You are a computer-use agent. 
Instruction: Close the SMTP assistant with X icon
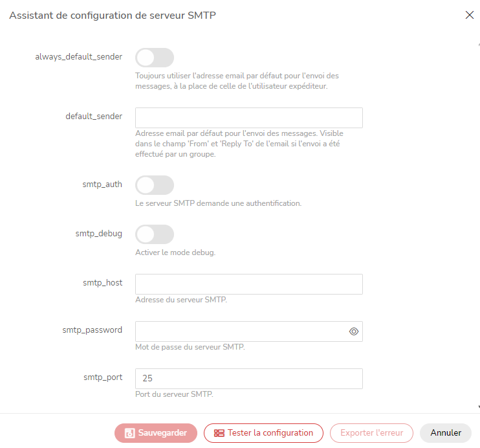click(x=469, y=15)
